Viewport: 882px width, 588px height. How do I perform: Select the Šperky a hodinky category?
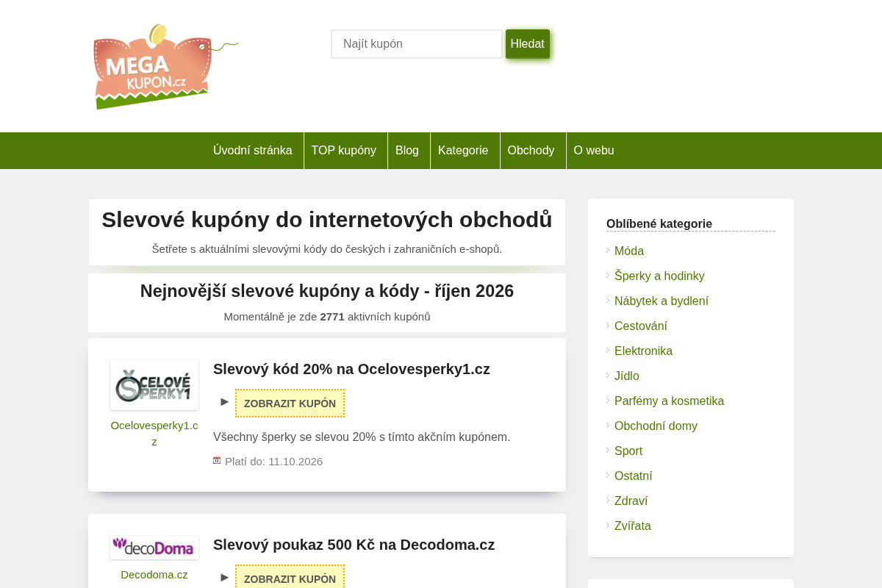click(659, 276)
